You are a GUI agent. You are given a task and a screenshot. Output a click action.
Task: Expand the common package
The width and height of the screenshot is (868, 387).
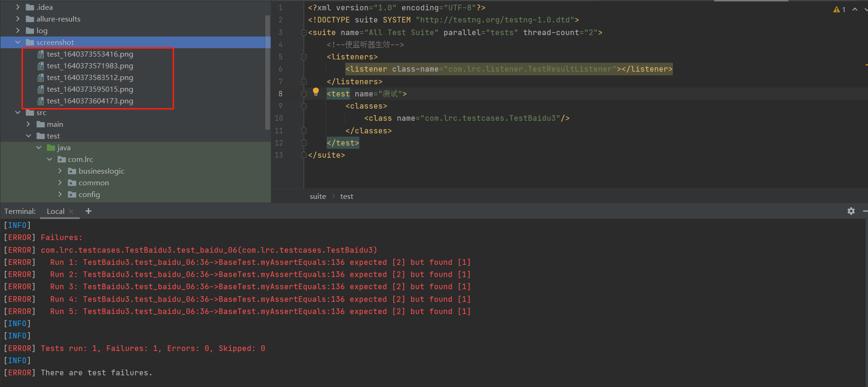60,183
